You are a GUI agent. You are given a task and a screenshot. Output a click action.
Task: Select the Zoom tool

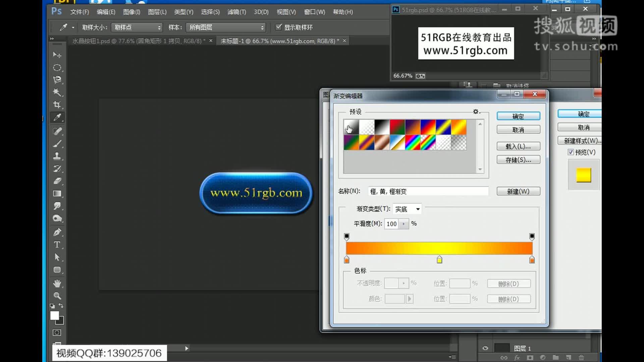point(57,296)
